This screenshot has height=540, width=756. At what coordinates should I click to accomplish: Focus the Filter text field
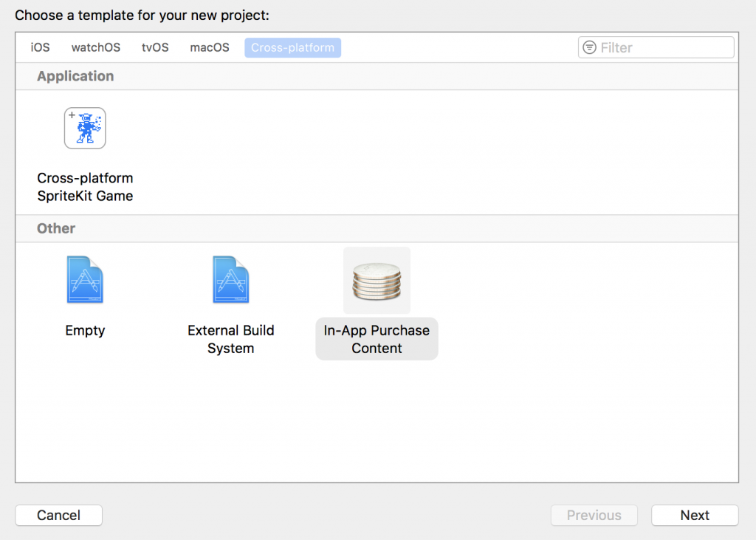click(x=656, y=47)
